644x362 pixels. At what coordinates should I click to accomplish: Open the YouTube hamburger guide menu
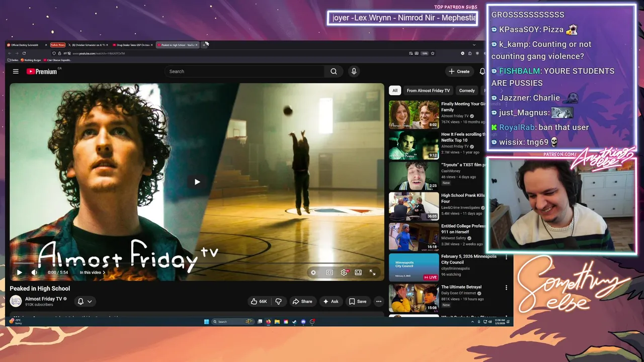[x=16, y=71]
